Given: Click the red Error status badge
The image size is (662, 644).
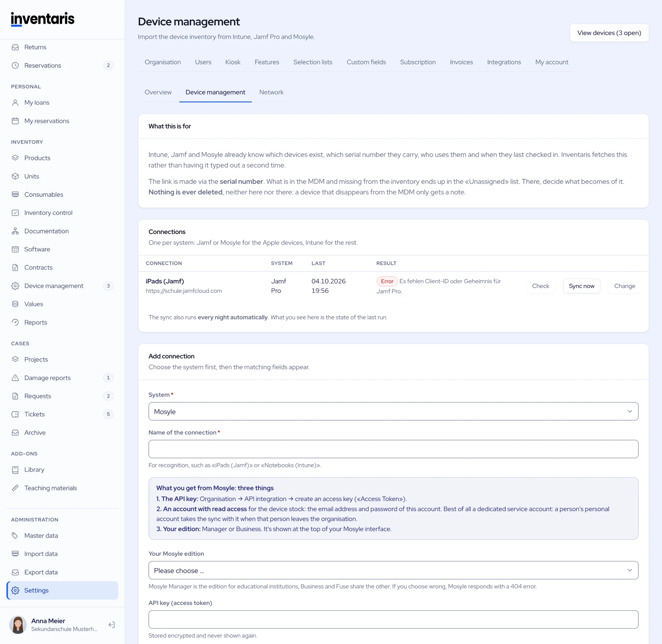Looking at the screenshot, I should click(x=387, y=281).
